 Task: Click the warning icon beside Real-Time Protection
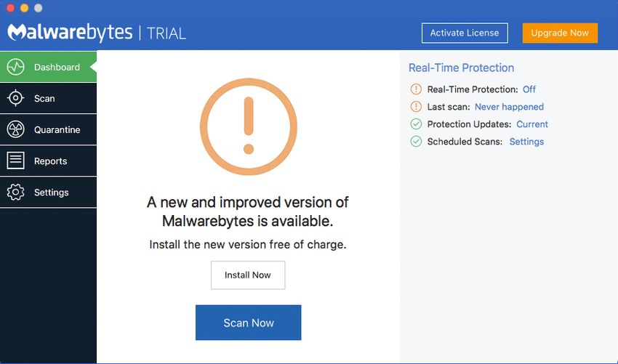click(416, 89)
